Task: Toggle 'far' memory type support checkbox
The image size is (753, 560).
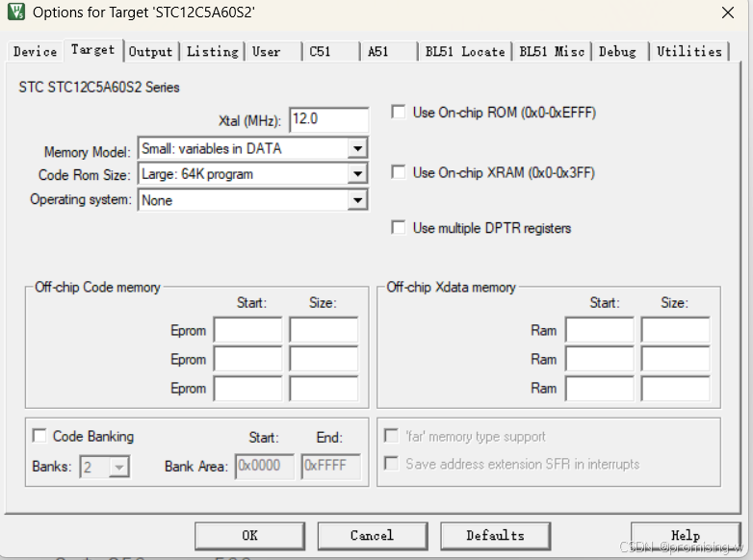Action: (x=391, y=436)
